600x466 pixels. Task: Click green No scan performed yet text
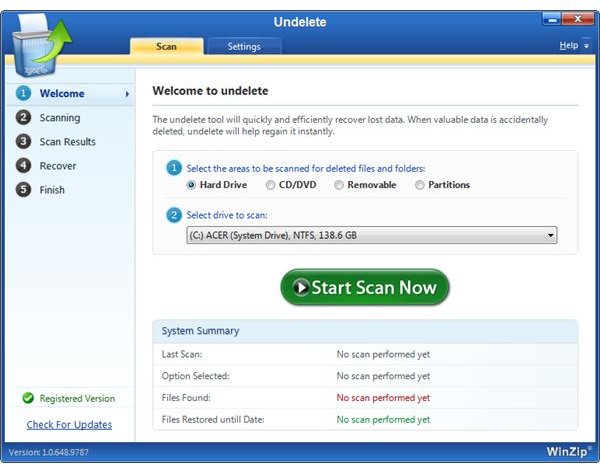[x=383, y=420]
